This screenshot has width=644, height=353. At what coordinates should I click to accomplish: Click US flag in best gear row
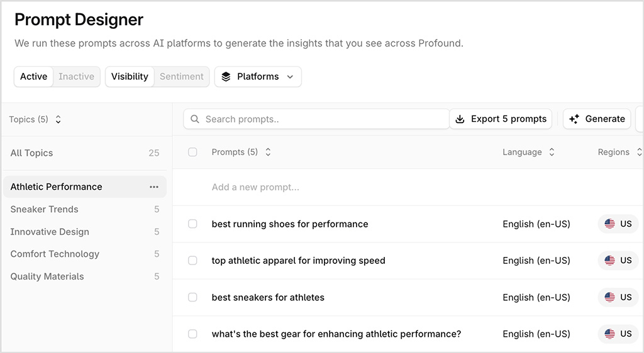point(610,334)
